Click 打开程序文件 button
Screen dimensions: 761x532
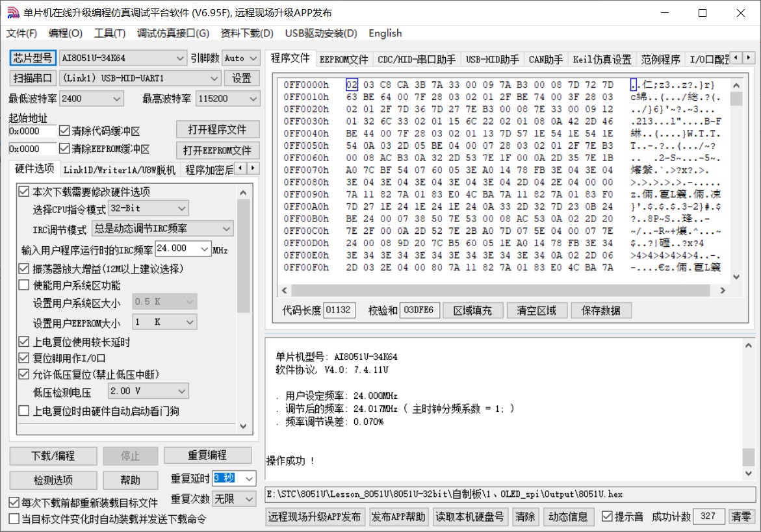pyautogui.click(x=218, y=129)
